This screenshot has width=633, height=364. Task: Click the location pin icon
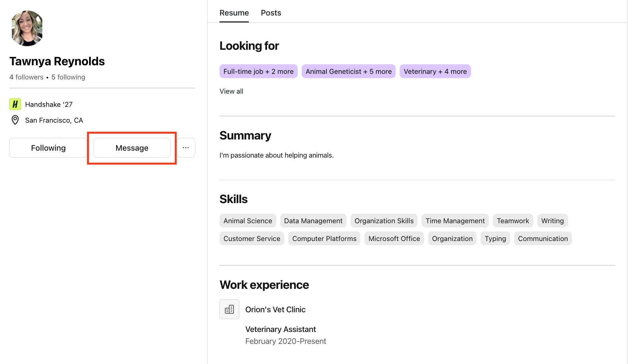tap(15, 120)
